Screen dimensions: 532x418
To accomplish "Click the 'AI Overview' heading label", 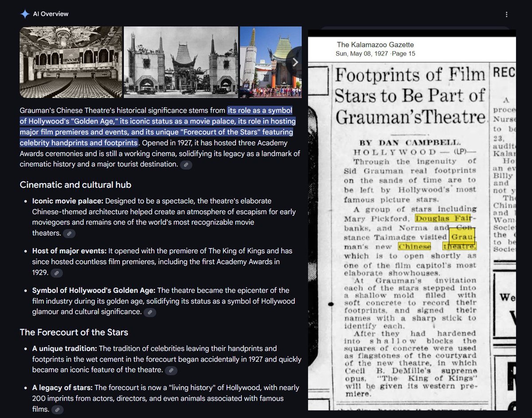I will pos(51,14).
